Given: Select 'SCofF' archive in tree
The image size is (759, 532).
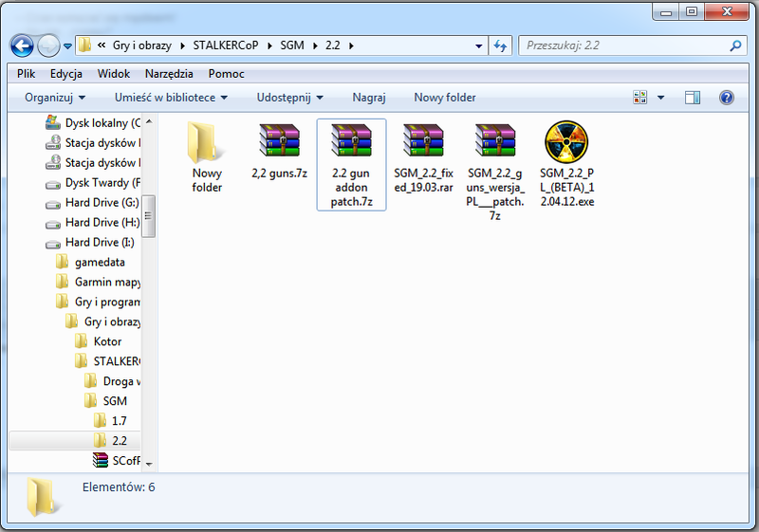Looking at the screenshot, I should pyautogui.click(x=117, y=460).
